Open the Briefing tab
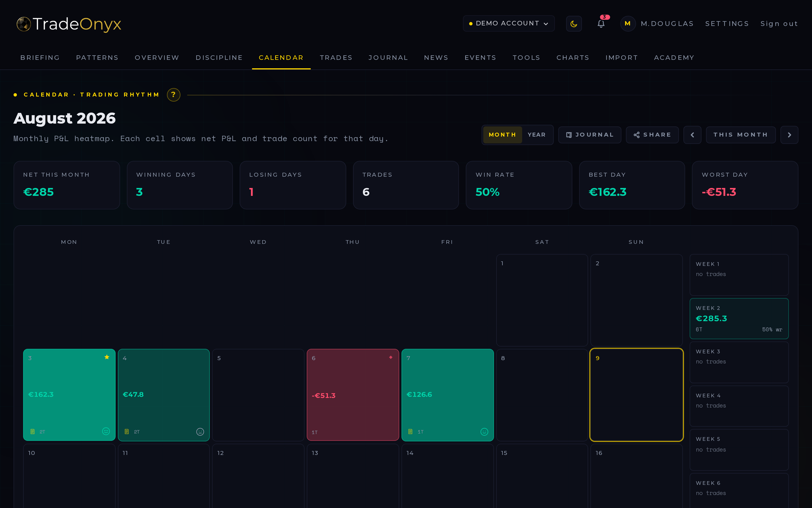This screenshot has width=812, height=508. tap(40, 58)
